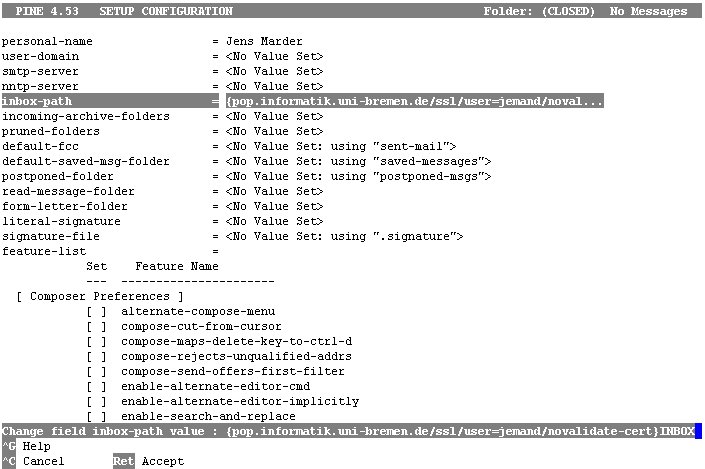Click the Composer Preferences section header
The width and height of the screenshot is (705, 469).
[100, 296]
